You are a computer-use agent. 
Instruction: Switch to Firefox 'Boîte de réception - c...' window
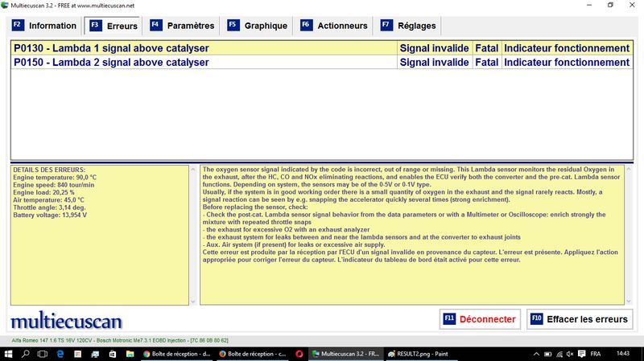point(252,354)
